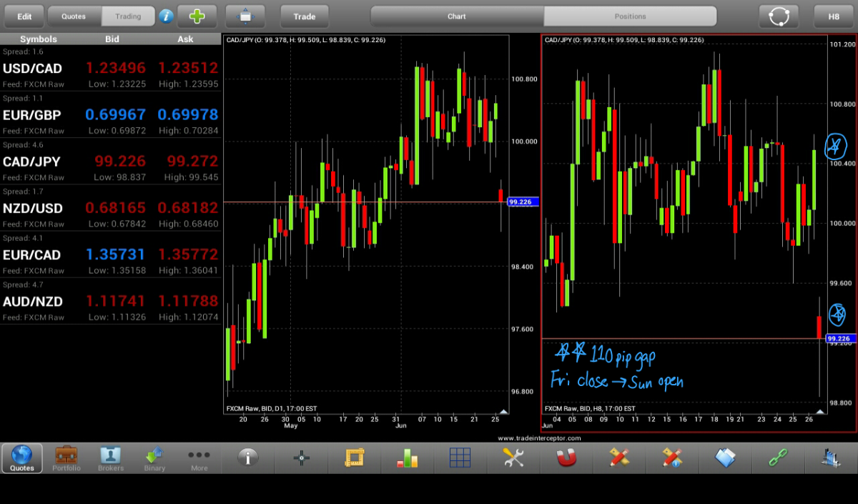Select the pencil drawing tool with info badge

672,458
